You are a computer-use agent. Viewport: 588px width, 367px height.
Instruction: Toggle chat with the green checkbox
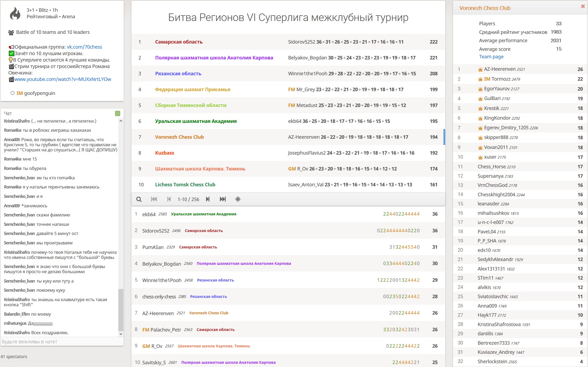coord(117,113)
